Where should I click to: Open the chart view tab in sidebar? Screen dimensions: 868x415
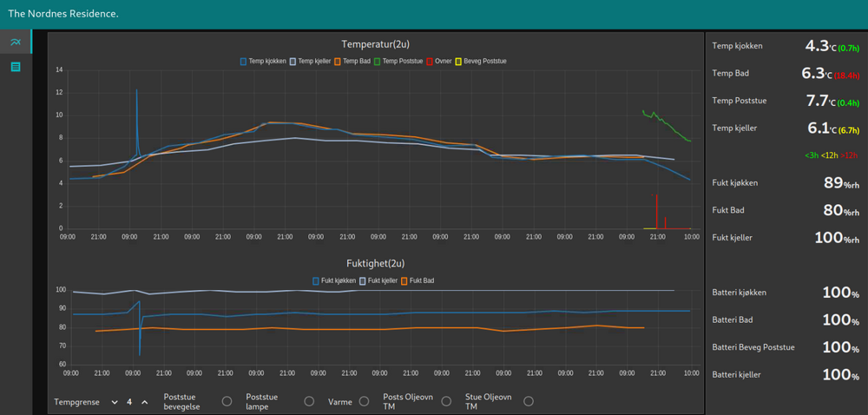15,42
